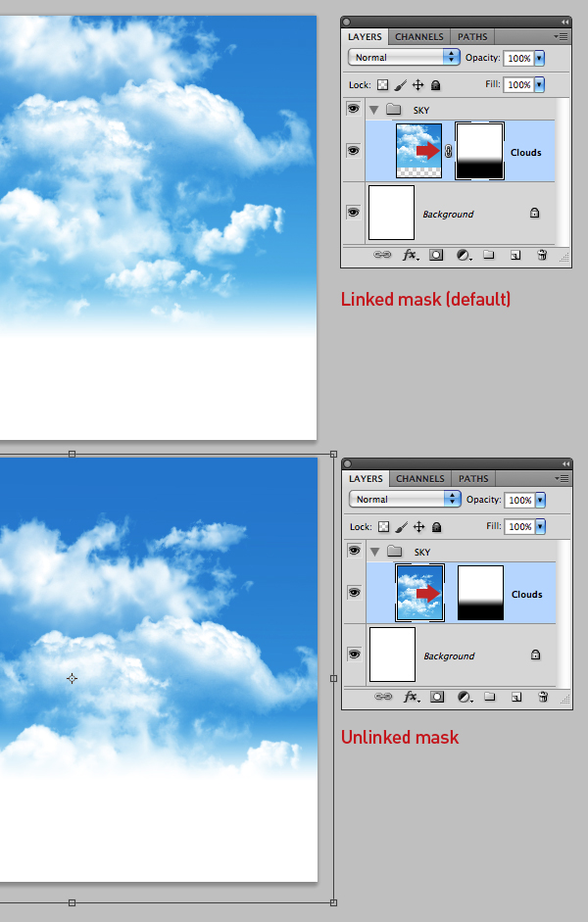
Task: Click link layers icon in Linked mask panel
Action: click(x=382, y=255)
